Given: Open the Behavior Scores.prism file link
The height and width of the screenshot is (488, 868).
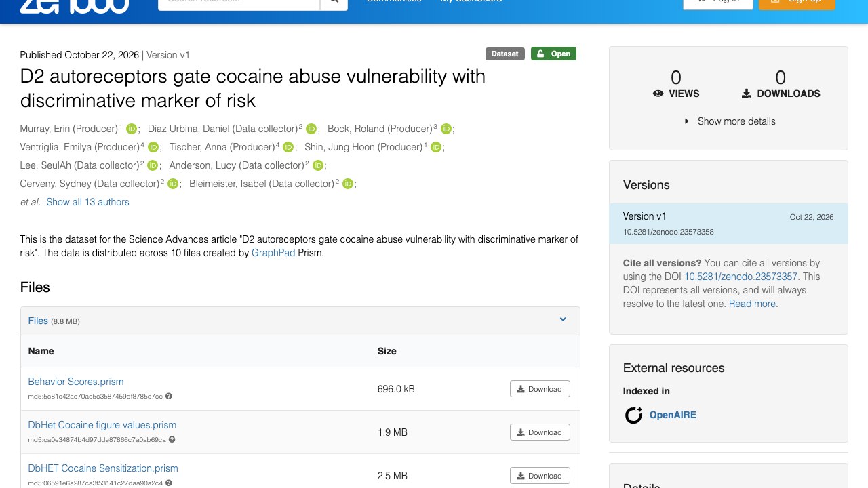Looking at the screenshot, I should click(x=76, y=382).
